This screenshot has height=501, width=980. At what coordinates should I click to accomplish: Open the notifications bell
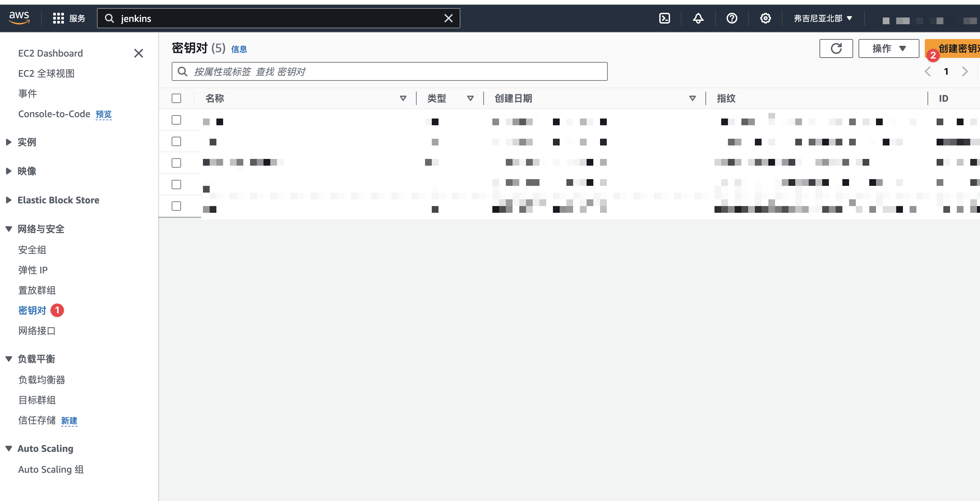click(x=698, y=18)
